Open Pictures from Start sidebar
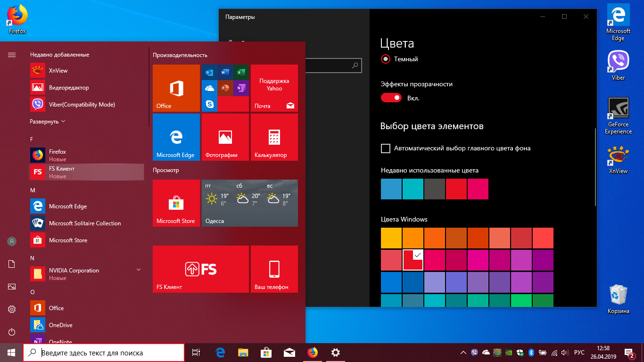This screenshot has height=362, width=644. 12,287
